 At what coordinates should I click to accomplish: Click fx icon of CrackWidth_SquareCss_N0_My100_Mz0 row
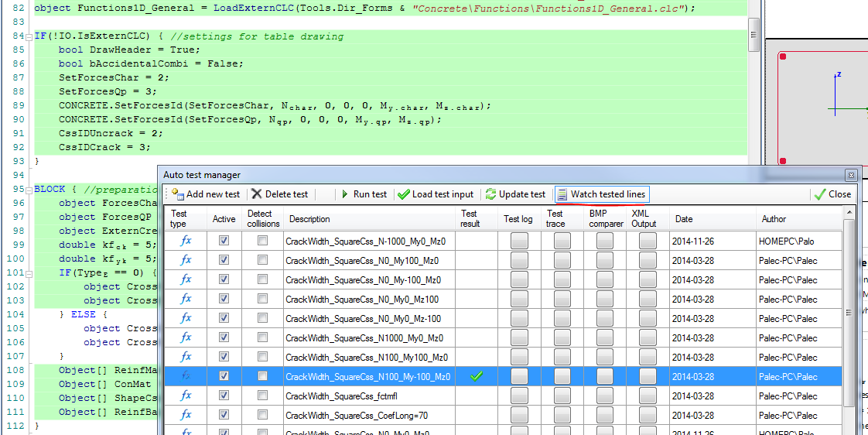coord(186,260)
